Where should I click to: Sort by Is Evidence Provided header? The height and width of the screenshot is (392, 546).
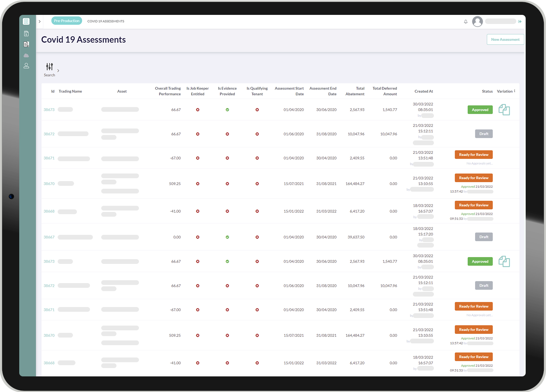click(x=227, y=91)
